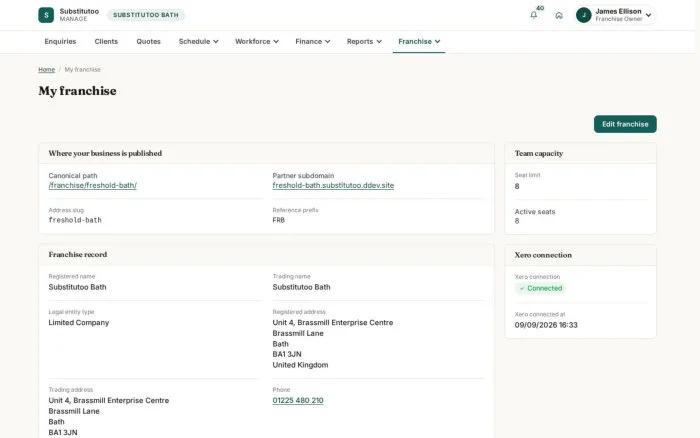Call the 01225 480 210 phone link
700x438 pixels.
pos(298,400)
